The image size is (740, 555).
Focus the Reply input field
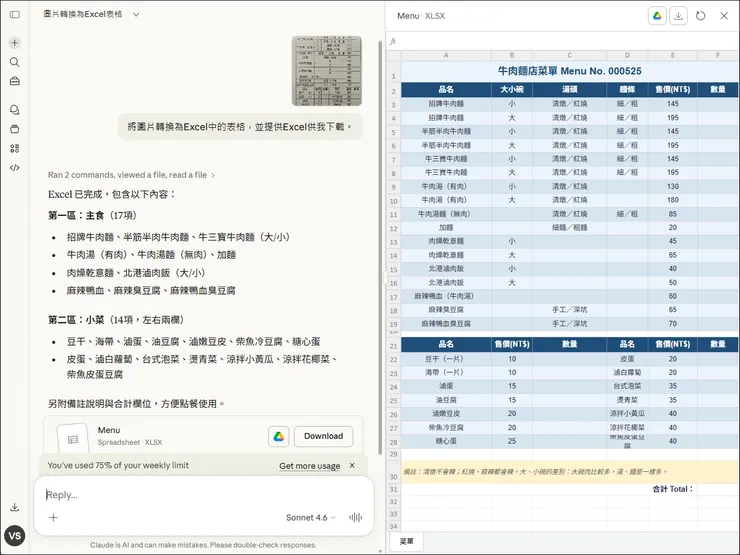pos(203,495)
